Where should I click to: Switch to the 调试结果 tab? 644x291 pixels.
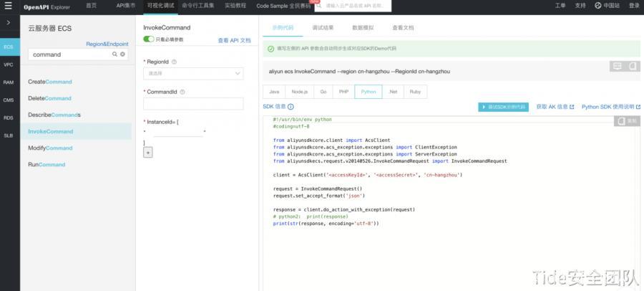click(323, 27)
